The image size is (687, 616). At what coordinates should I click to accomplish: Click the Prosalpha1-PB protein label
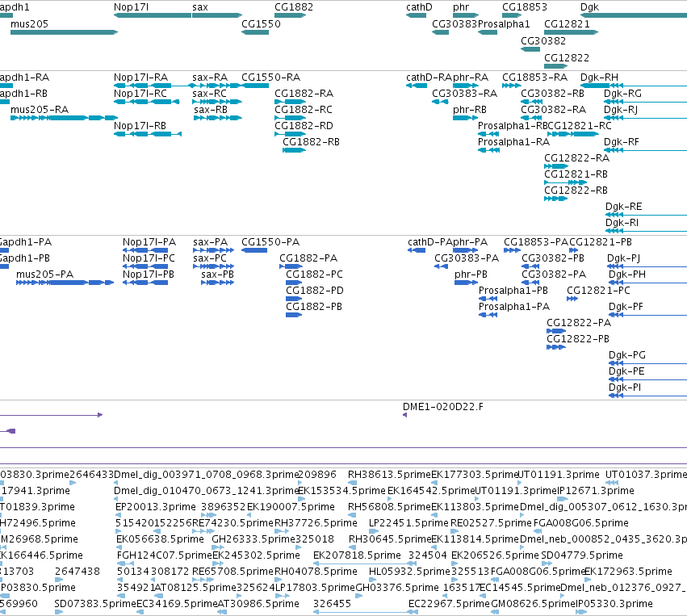513,291
